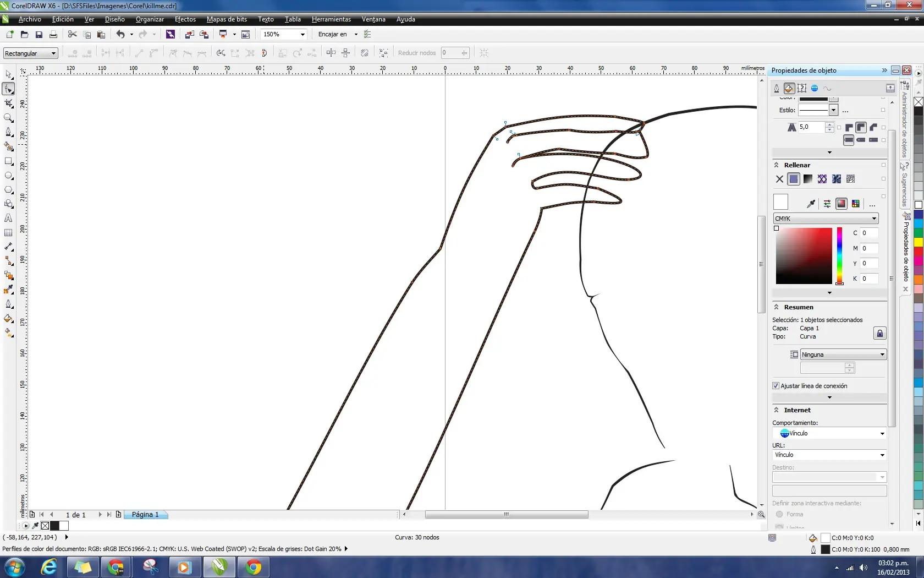Screen dimensions: 924x578
Task: Select the Table tool
Action: [8, 233]
